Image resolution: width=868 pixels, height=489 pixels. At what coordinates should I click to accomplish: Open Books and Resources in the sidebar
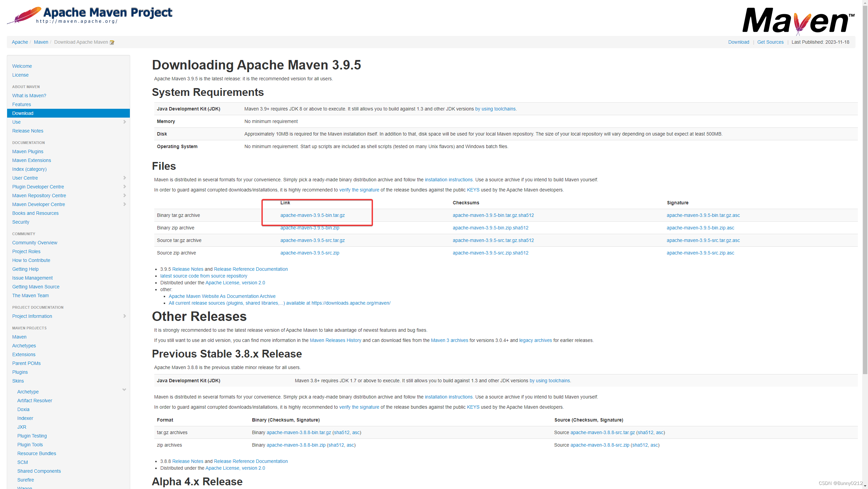35,213
